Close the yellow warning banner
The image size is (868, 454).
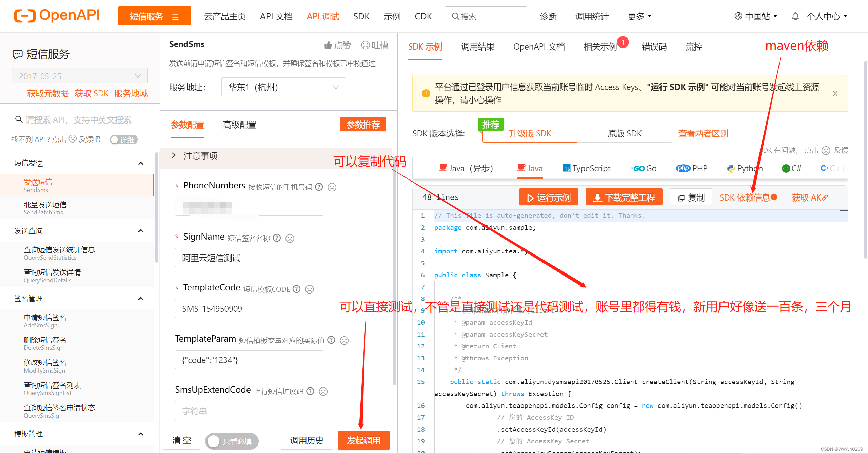pyautogui.click(x=835, y=93)
